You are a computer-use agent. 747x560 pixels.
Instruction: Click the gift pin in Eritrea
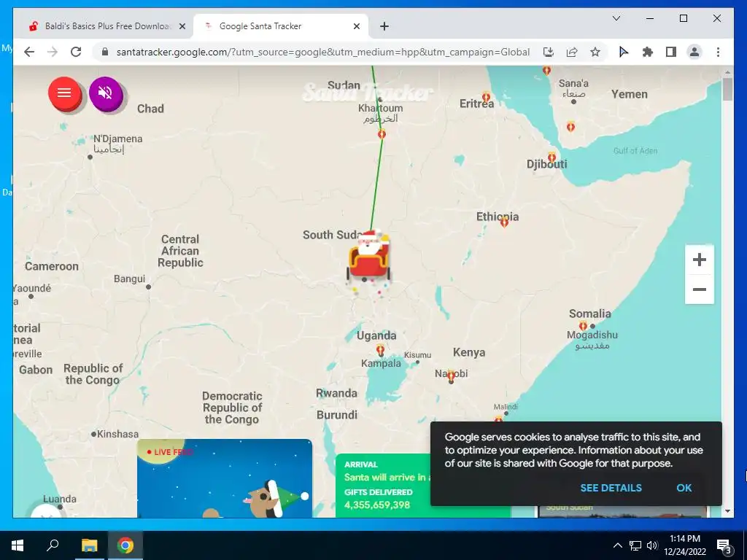coord(486,97)
